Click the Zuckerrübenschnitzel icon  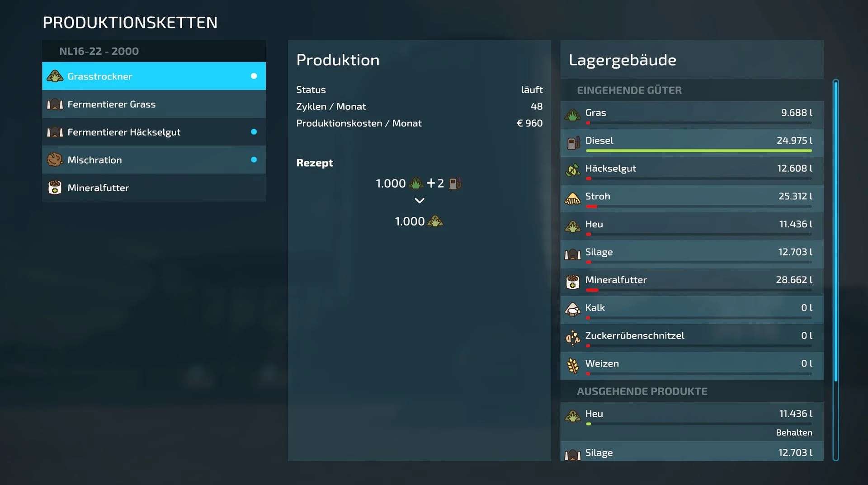click(573, 338)
